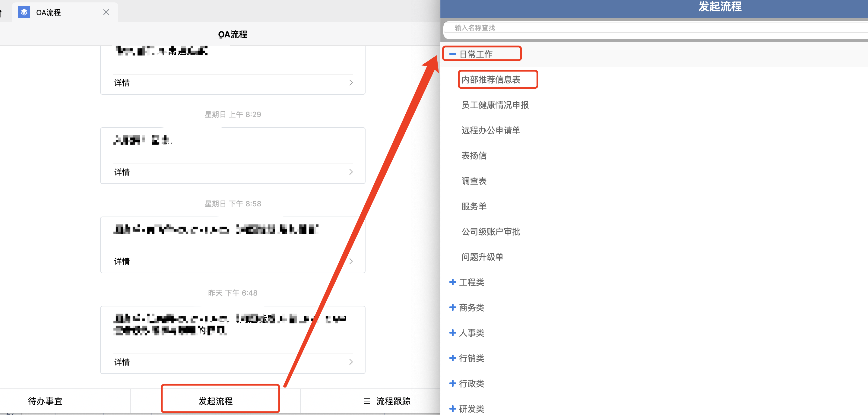
Task: Select the 公司级账户审批 item
Action: click(x=491, y=232)
